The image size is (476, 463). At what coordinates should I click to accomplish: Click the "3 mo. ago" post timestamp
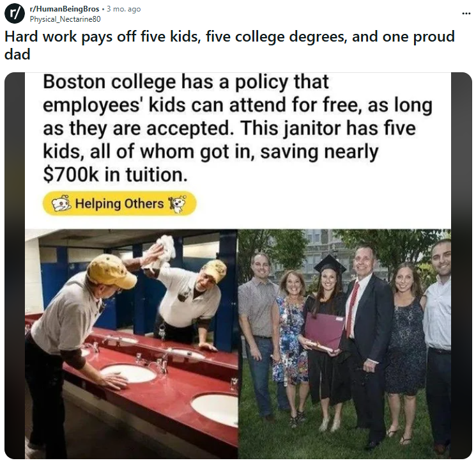[124, 9]
